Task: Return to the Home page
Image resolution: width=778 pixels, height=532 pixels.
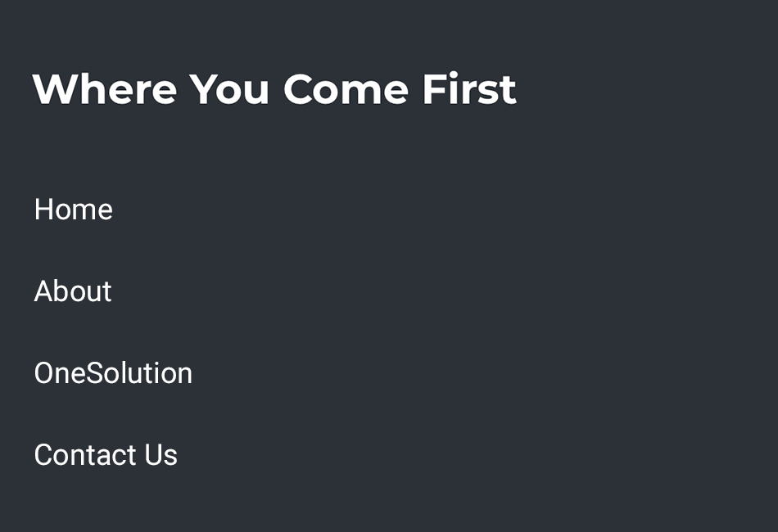Action: (73, 210)
